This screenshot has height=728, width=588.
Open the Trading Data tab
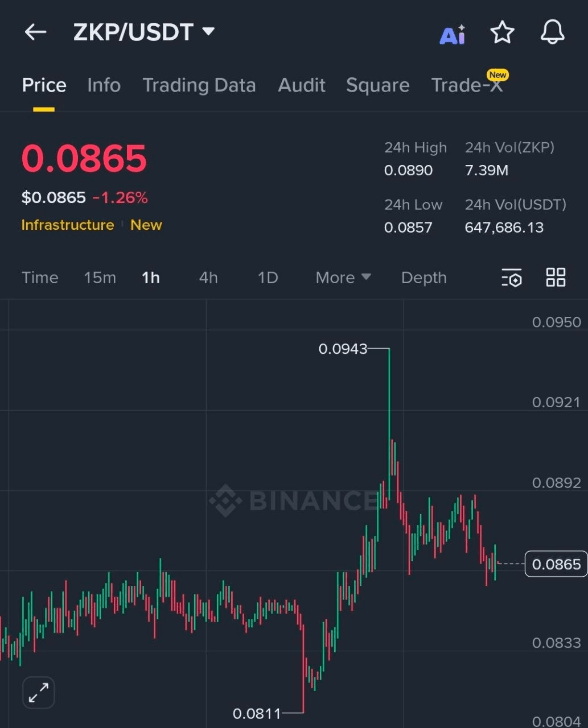(x=199, y=85)
